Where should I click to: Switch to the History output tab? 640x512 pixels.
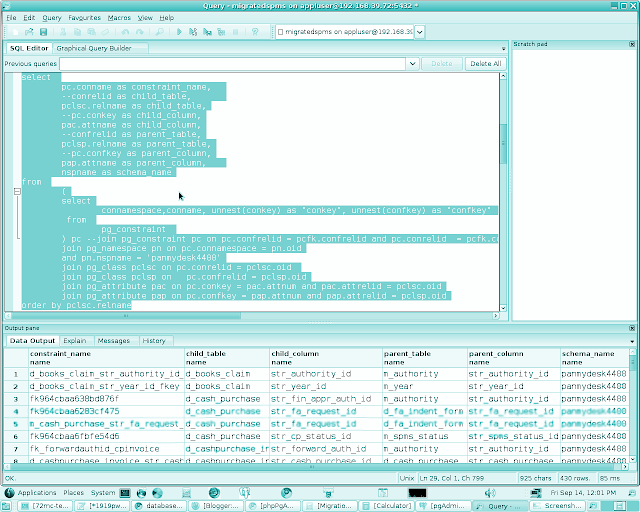pos(154,341)
